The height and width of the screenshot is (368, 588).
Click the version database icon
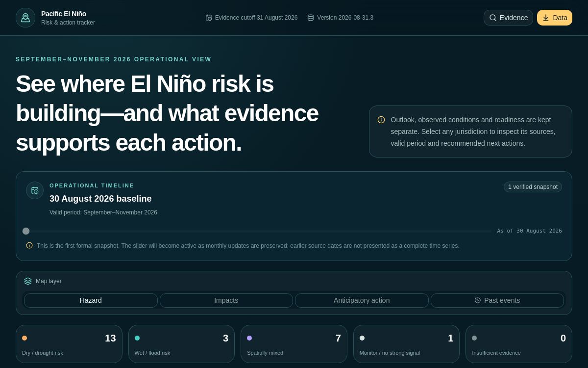311,18
